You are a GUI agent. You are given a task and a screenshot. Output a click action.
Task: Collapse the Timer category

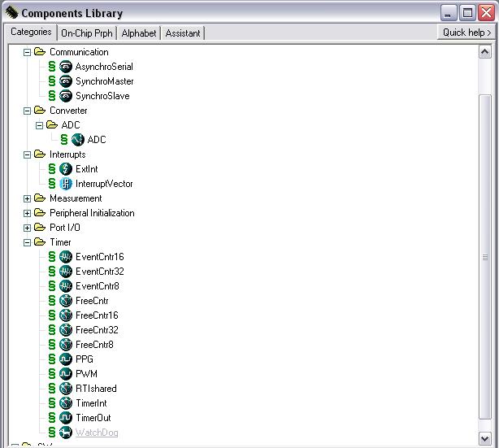[27, 242]
